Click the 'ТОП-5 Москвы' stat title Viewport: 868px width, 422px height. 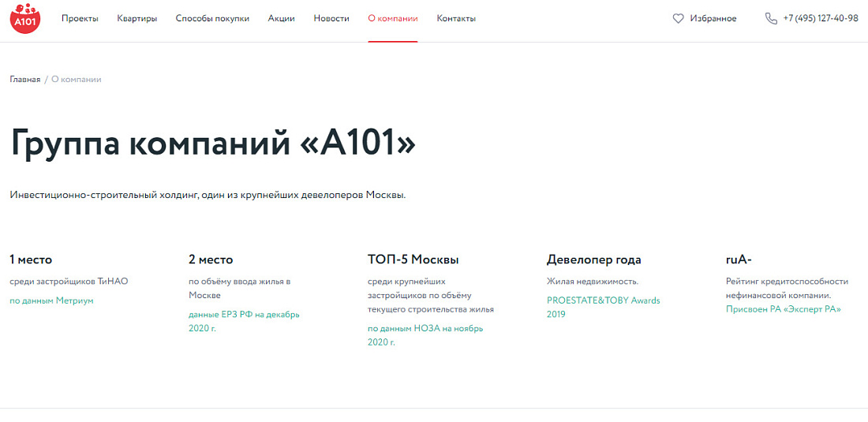(413, 260)
